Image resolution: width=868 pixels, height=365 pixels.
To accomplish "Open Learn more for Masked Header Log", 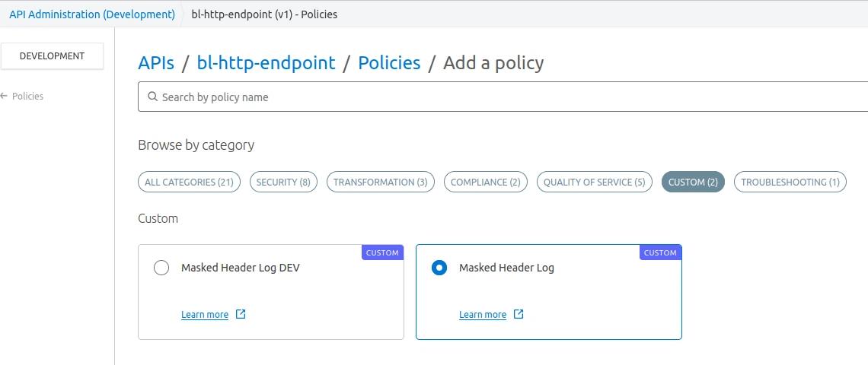I will pyautogui.click(x=483, y=315).
